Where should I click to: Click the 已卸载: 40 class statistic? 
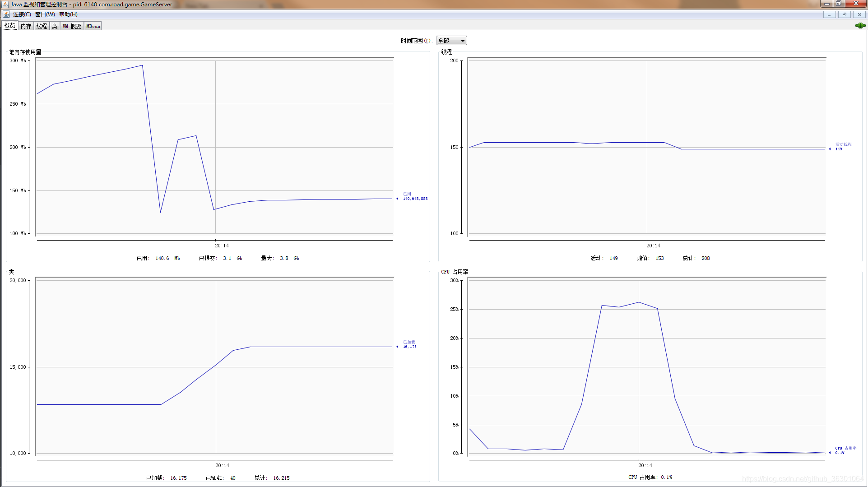pyautogui.click(x=221, y=478)
